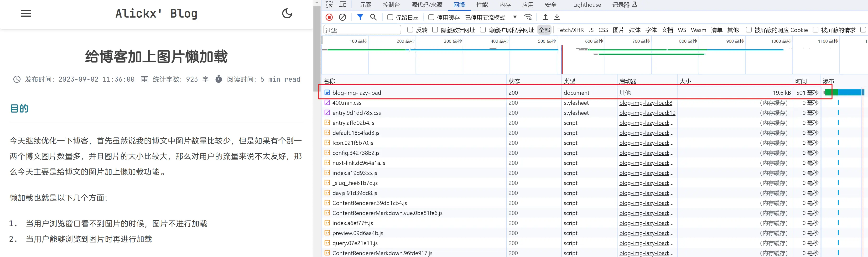Open network conditions Wi-Fi icon
The height and width of the screenshot is (257, 868).
[528, 17]
